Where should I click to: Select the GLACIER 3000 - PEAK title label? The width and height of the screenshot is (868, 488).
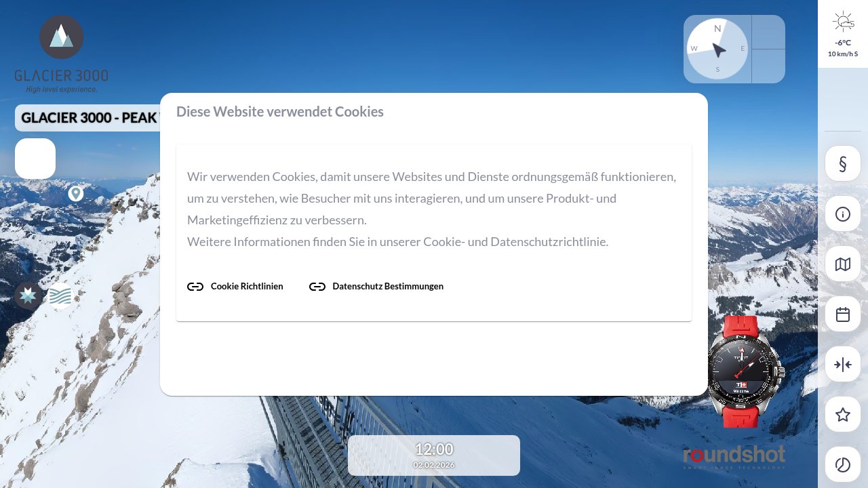88,118
